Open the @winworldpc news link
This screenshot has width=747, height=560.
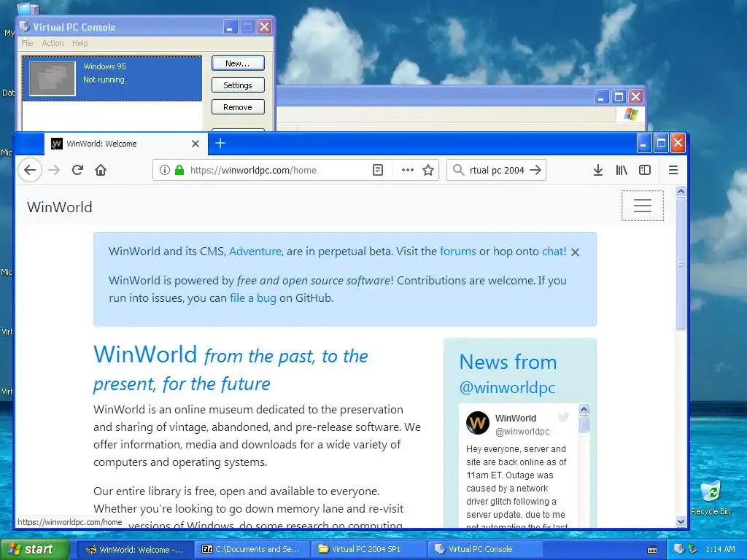click(508, 388)
